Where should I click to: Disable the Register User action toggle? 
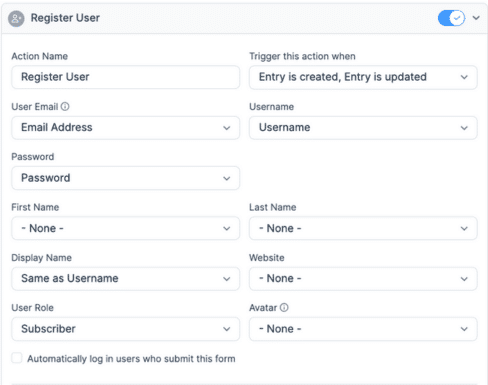click(451, 18)
